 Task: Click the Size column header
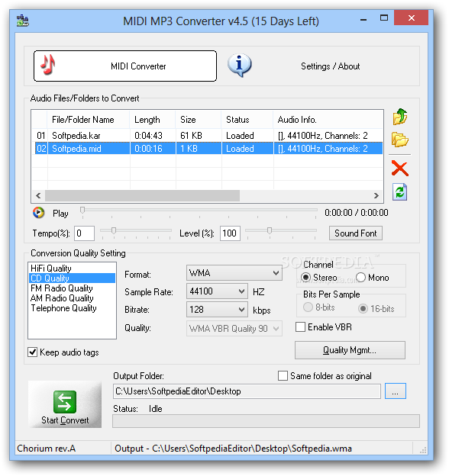click(198, 120)
